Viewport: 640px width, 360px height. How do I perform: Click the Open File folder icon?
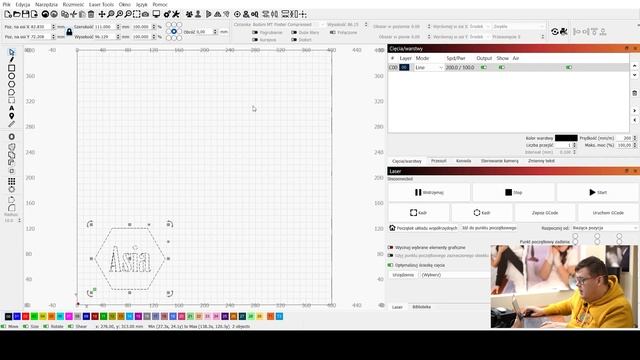click(17, 14)
